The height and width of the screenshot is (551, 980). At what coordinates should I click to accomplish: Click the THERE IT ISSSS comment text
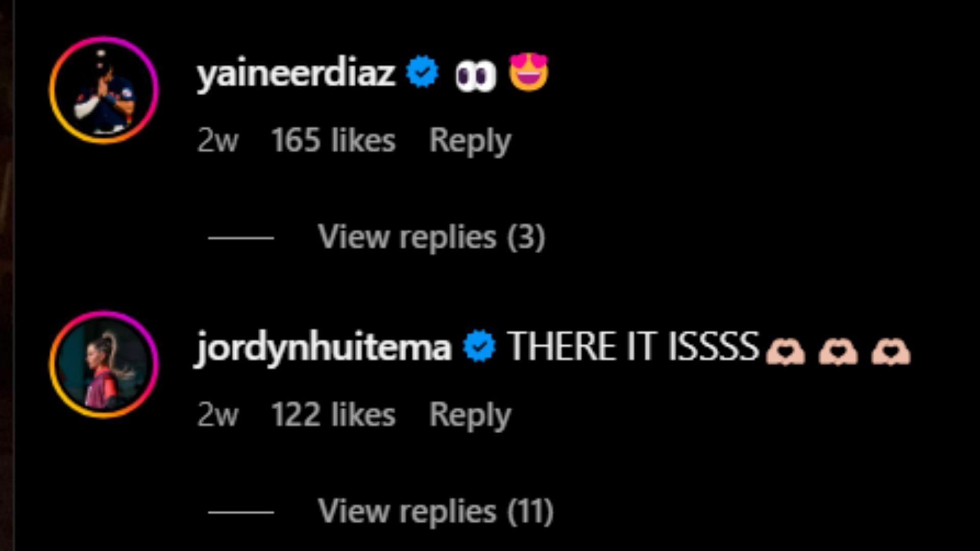[633, 346]
